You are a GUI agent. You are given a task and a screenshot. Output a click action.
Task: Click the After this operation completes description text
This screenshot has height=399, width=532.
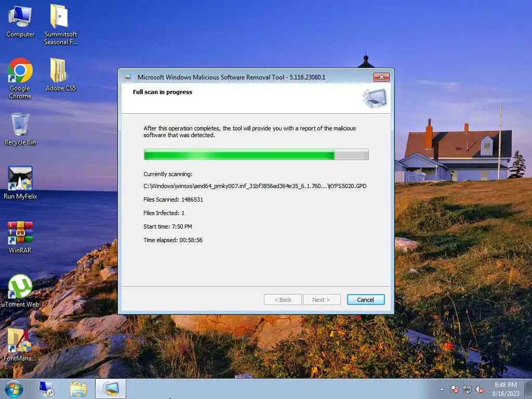[x=249, y=131]
